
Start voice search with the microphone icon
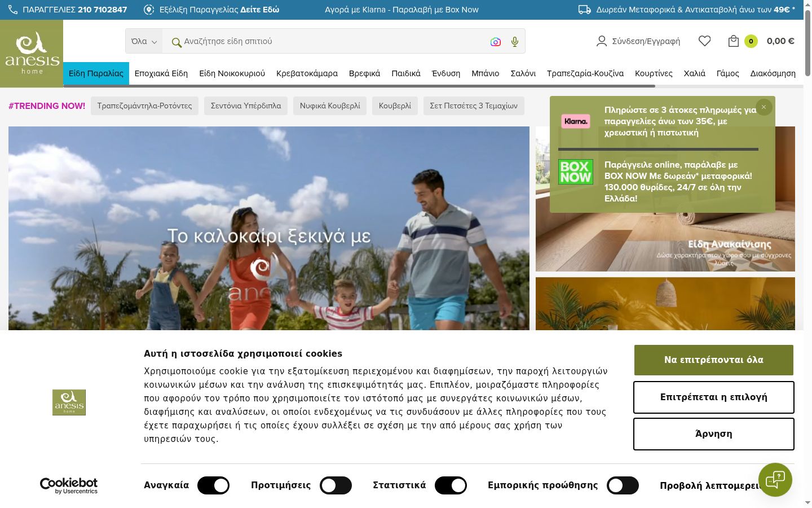tap(515, 42)
